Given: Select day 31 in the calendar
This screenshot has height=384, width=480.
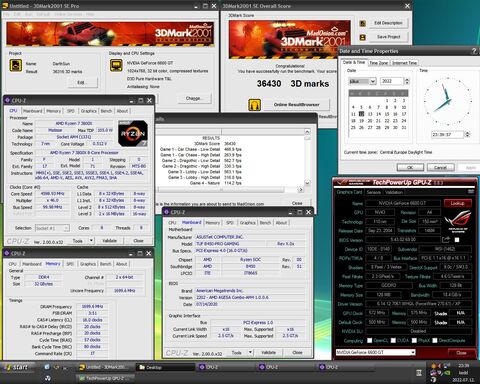Looking at the screenshot, I should pos(403,128).
